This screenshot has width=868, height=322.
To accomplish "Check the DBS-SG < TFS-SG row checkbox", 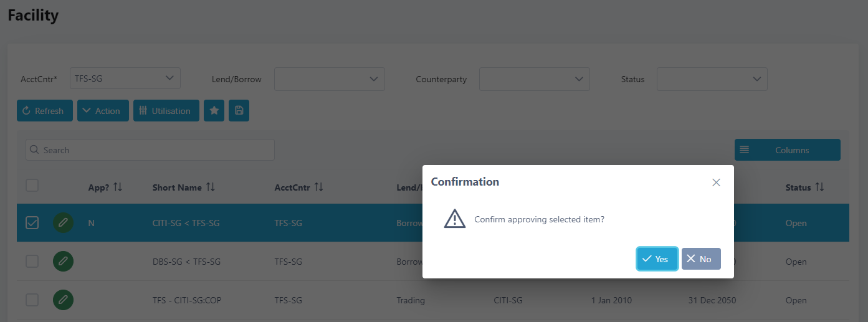I will tap(32, 262).
